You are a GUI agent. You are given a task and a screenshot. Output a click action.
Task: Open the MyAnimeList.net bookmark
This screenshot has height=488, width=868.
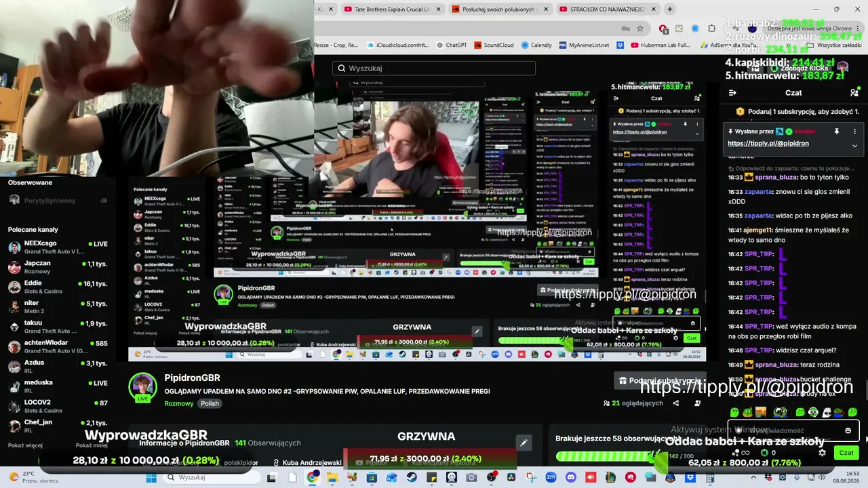tap(584, 45)
